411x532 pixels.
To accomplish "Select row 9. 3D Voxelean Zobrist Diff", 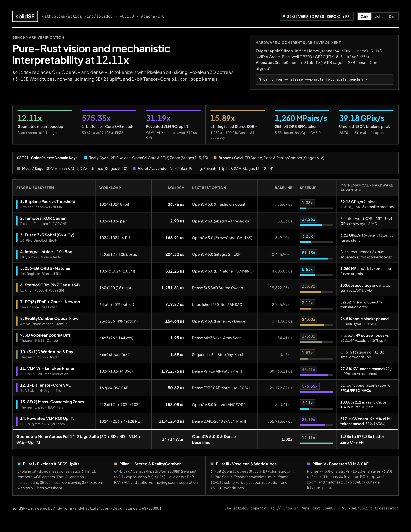I will [x=205, y=338].
